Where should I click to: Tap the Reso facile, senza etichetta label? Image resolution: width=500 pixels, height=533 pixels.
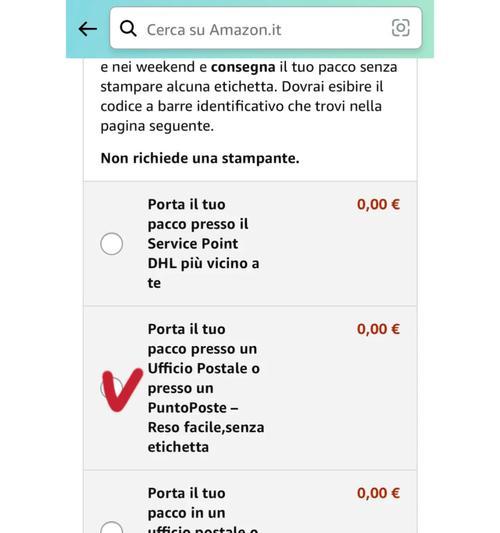[x=206, y=437]
